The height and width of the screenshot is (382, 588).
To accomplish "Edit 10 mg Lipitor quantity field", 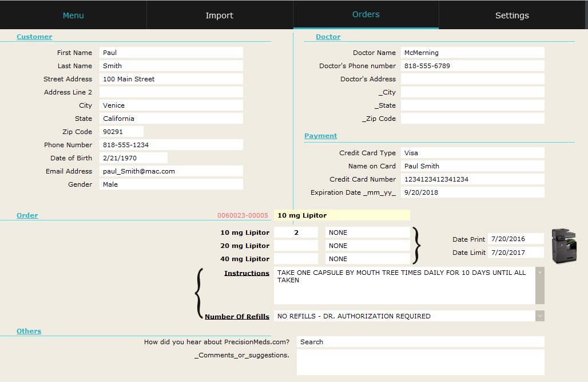I will click(296, 233).
